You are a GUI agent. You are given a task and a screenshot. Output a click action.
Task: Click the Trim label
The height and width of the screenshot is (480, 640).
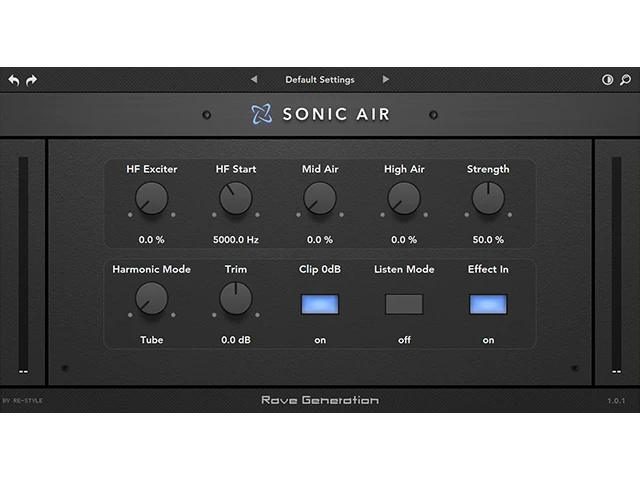coord(236,269)
